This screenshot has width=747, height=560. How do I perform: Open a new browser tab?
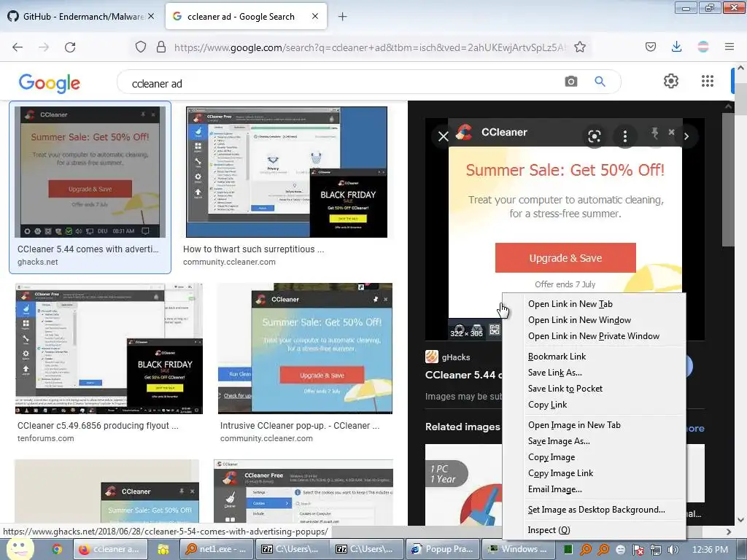[342, 17]
